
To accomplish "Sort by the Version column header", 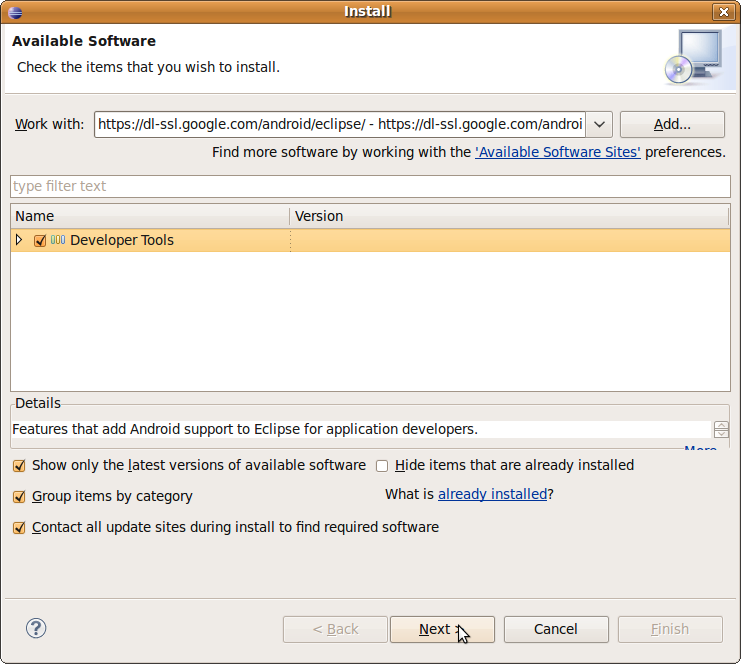I will pos(509,216).
